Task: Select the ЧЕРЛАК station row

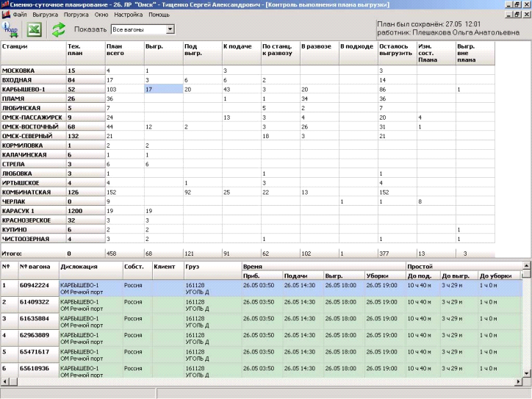Action: (248, 201)
